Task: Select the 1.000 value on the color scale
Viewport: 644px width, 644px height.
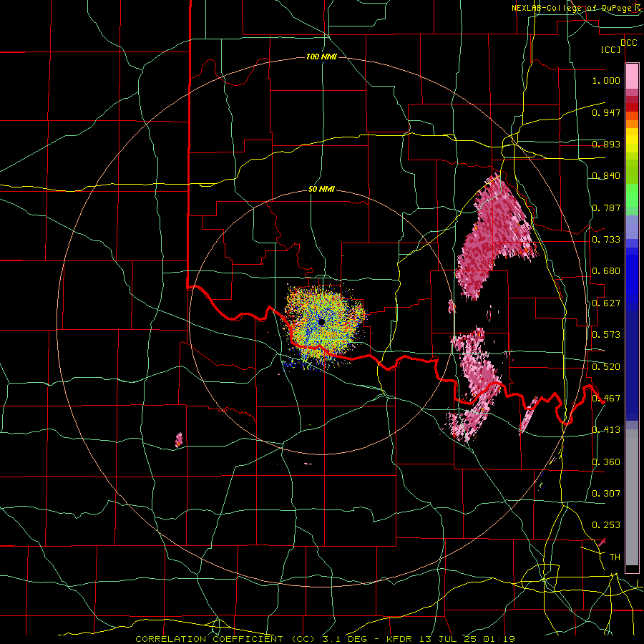Action: point(606,80)
